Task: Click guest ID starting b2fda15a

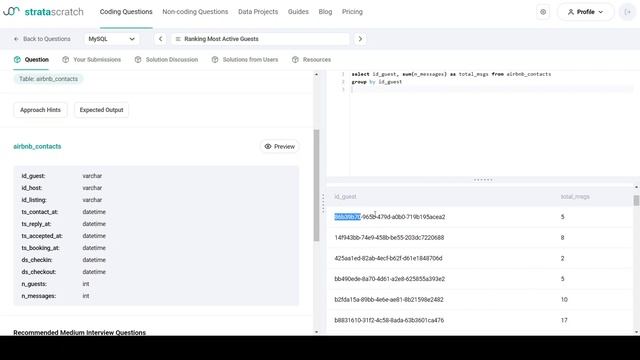Action: [x=389, y=300]
